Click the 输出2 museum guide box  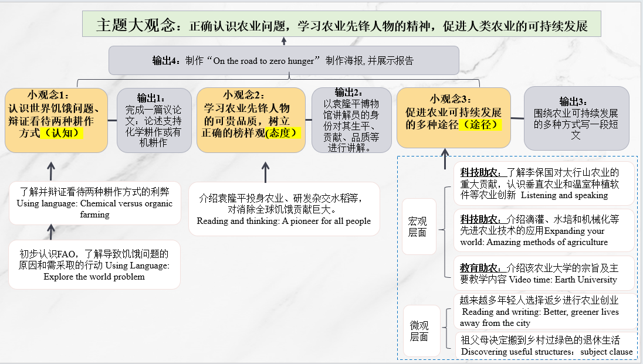click(350, 120)
